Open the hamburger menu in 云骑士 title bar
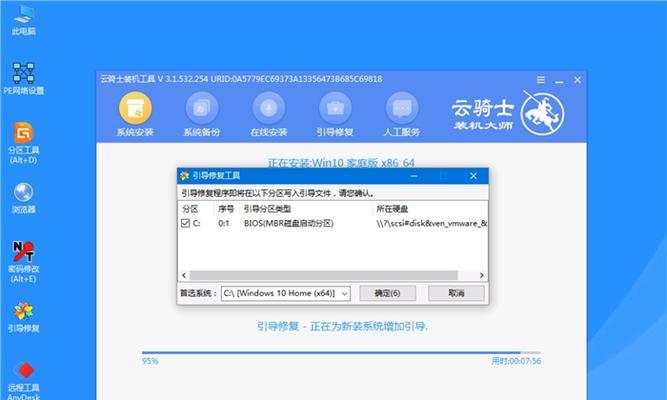 [541, 80]
